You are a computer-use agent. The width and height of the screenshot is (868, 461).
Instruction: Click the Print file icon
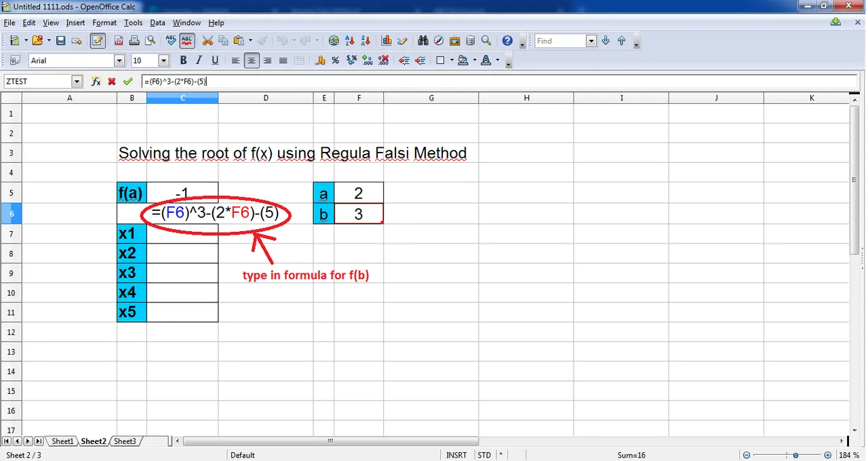[135, 41]
